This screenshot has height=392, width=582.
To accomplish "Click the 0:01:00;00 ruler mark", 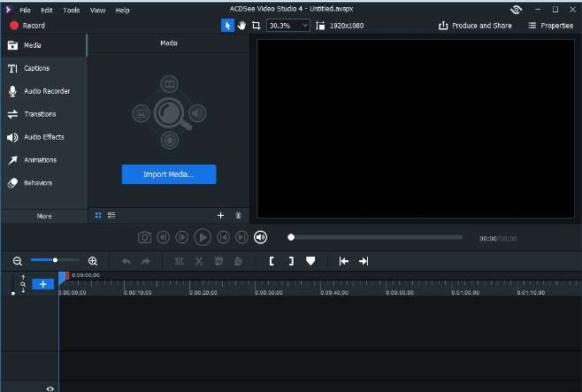I will point(465,293).
